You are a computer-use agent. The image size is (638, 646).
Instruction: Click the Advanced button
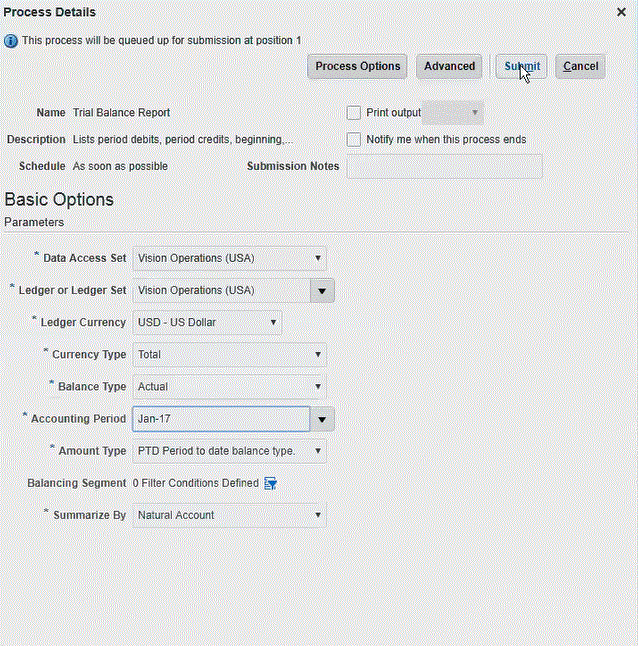[449, 66]
